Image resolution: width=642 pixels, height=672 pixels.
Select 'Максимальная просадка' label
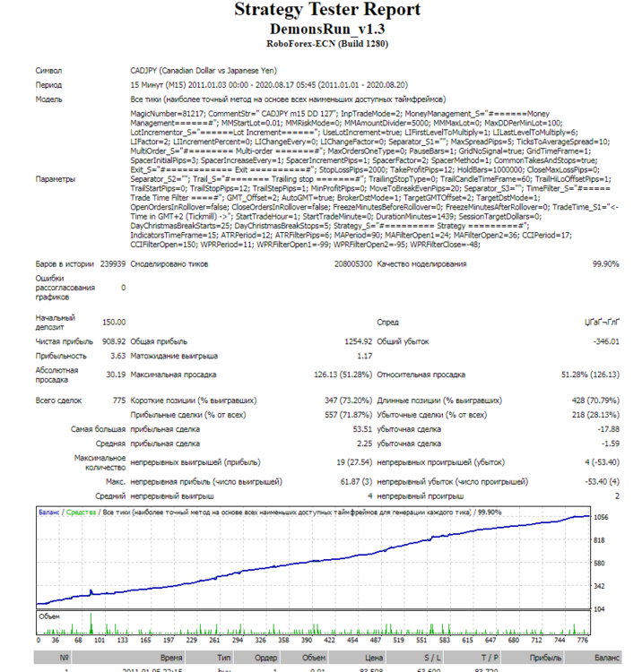coord(173,375)
